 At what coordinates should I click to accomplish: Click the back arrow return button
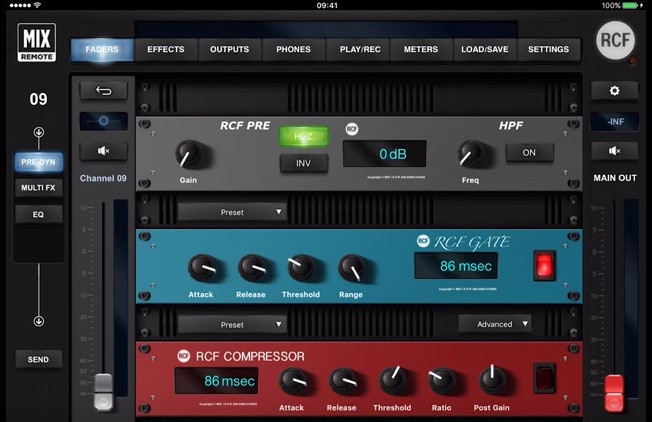click(103, 90)
